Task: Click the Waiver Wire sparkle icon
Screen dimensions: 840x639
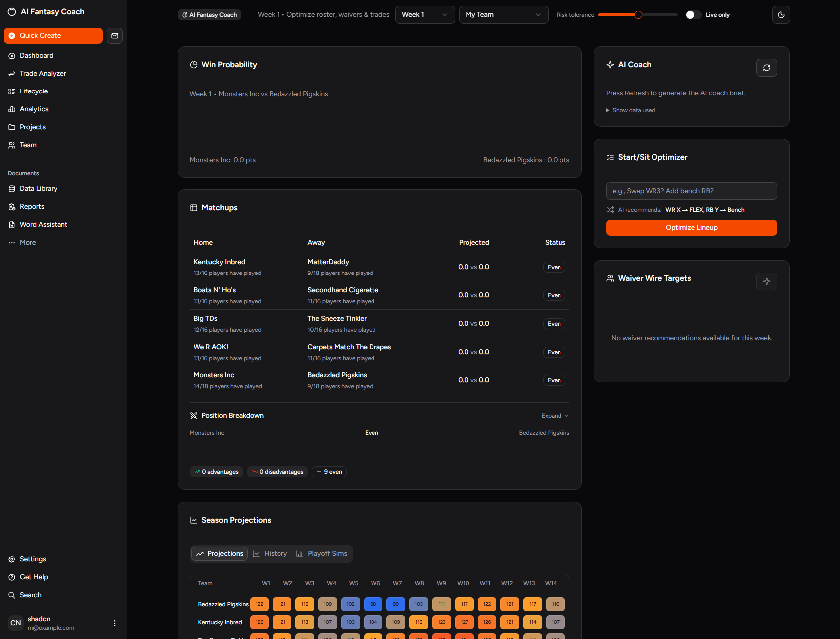Action: (x=766, y=281)
